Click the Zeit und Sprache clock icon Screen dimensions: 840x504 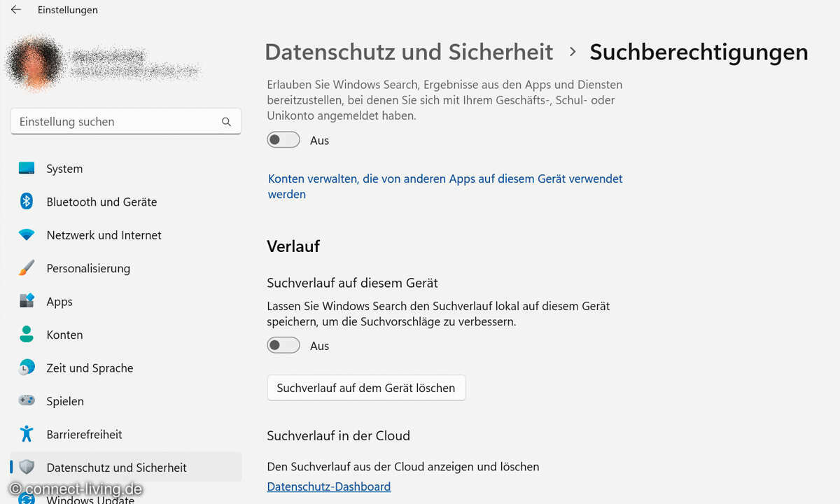[27, 367]
